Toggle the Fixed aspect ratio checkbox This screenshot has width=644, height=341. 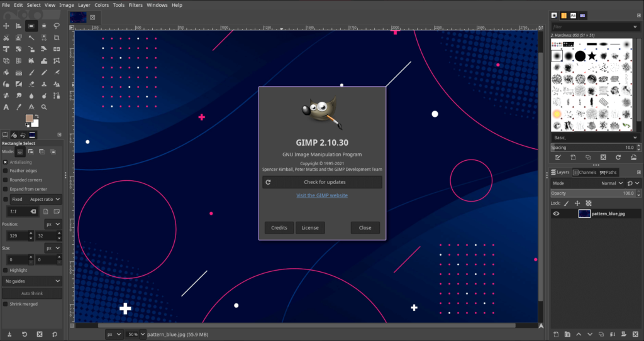click(5, 200)
